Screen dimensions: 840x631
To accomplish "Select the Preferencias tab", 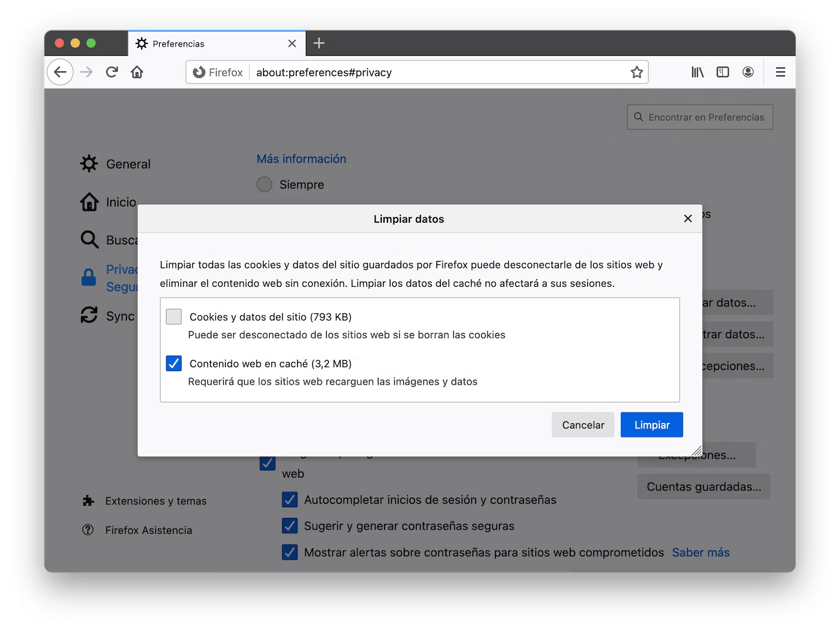I will (x=217, y=43).
